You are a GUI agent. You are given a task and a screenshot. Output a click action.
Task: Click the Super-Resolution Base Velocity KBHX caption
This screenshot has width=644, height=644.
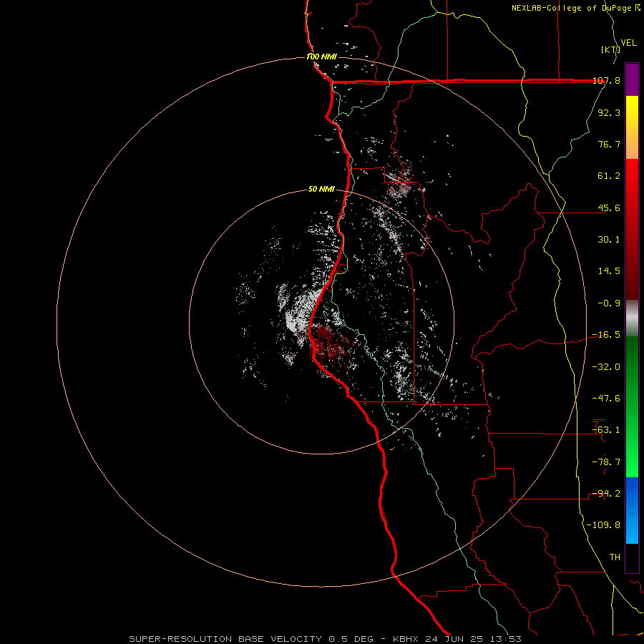coord(325,639)
